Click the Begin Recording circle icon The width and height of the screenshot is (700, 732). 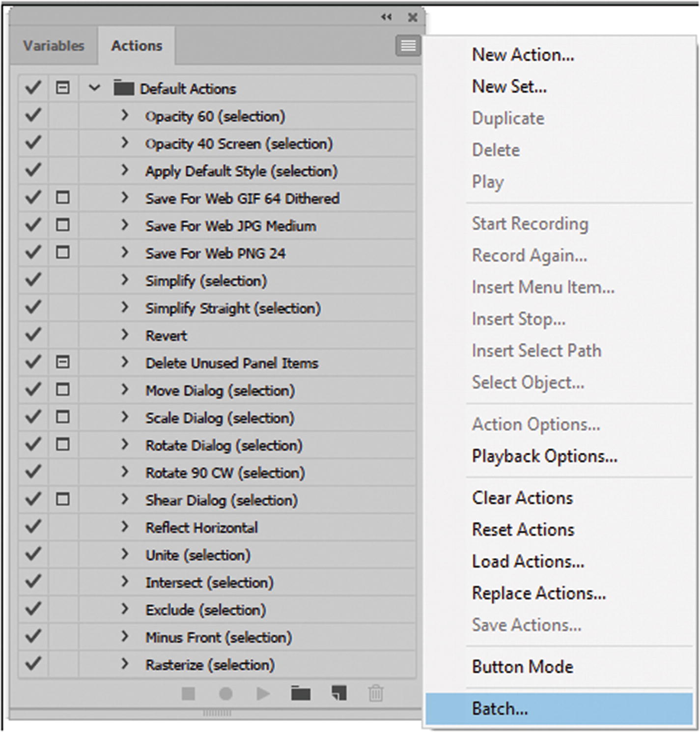225,694
